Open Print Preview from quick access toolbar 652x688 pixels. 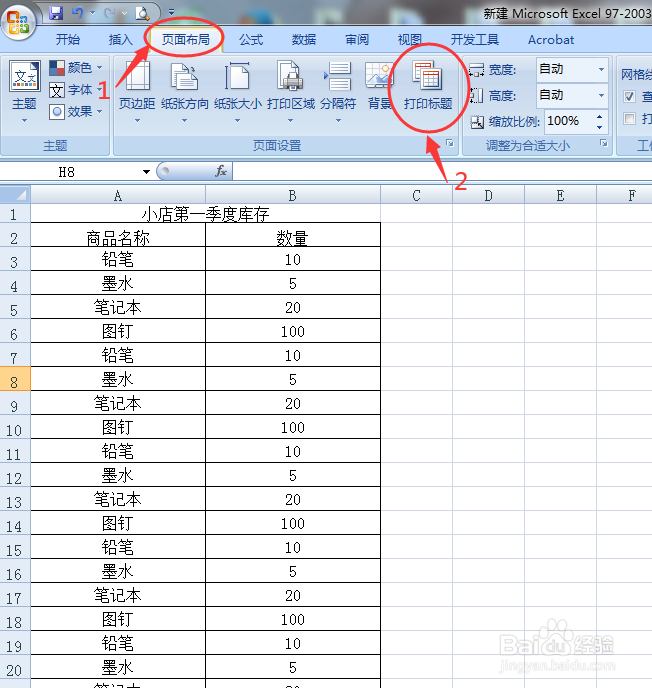tap(142, 14)
